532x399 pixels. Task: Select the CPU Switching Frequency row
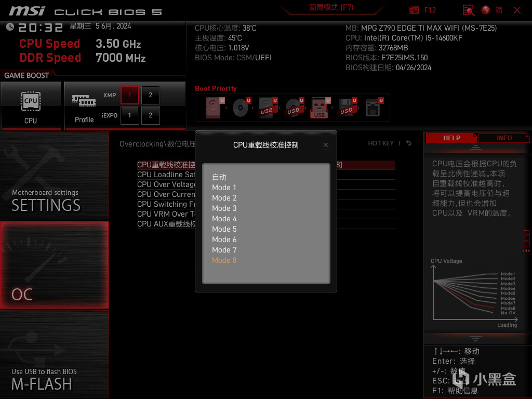pos(266,204)
